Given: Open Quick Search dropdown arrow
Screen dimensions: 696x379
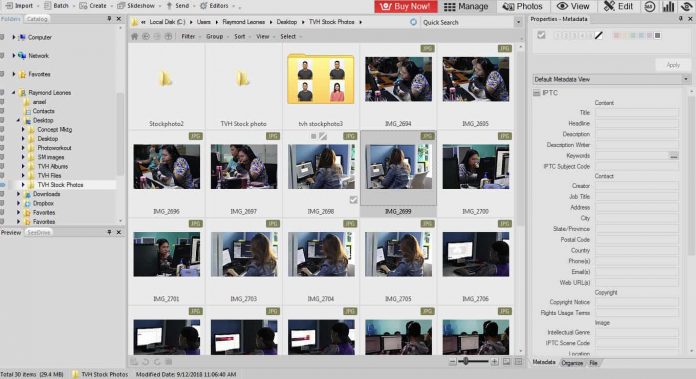Looking at the screenshot, I should point(518,22).
